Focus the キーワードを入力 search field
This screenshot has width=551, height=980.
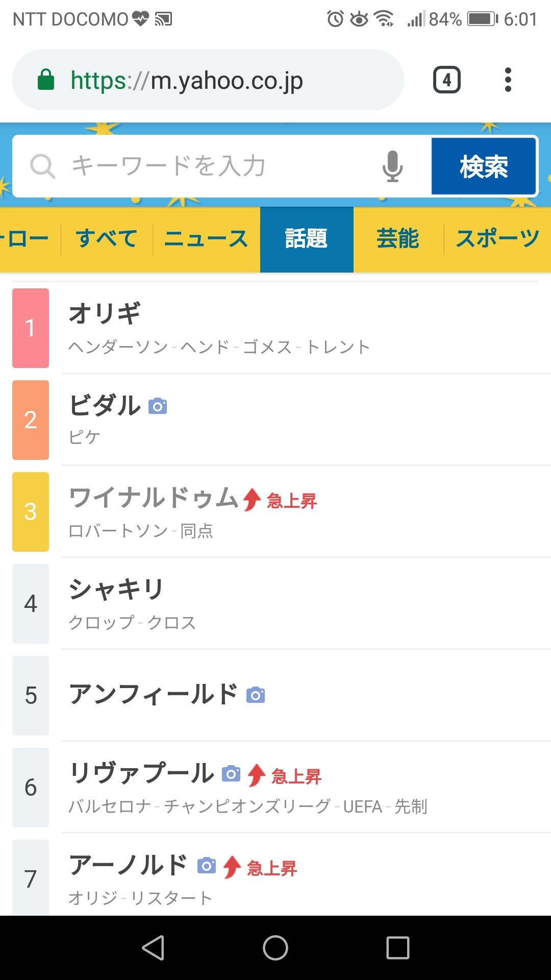[204, 166]
